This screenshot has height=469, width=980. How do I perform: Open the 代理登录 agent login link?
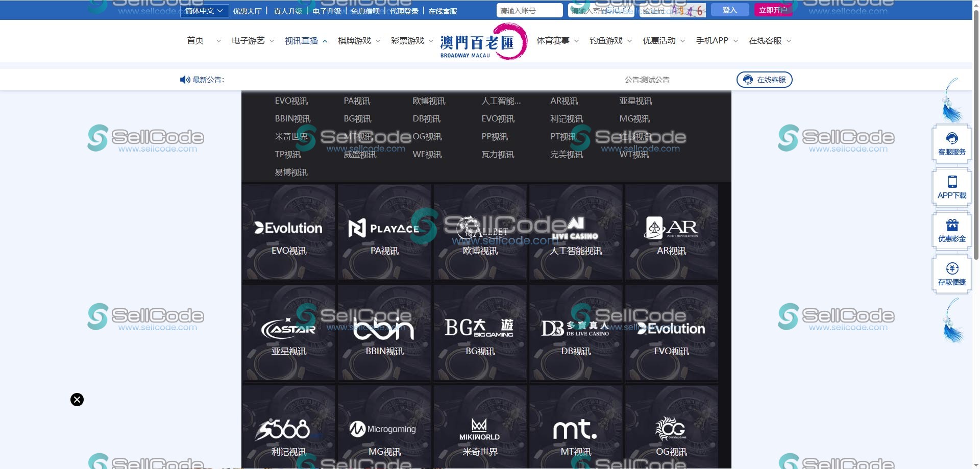click(403, 10)
